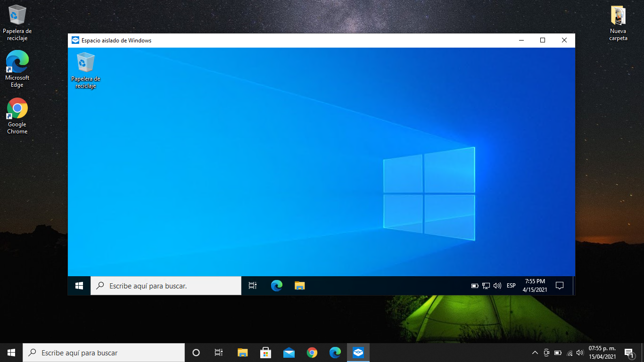Click the ESP language indicator in Sandbox
Viewport: 644px width, 362px height.
[x=511, y=286]
